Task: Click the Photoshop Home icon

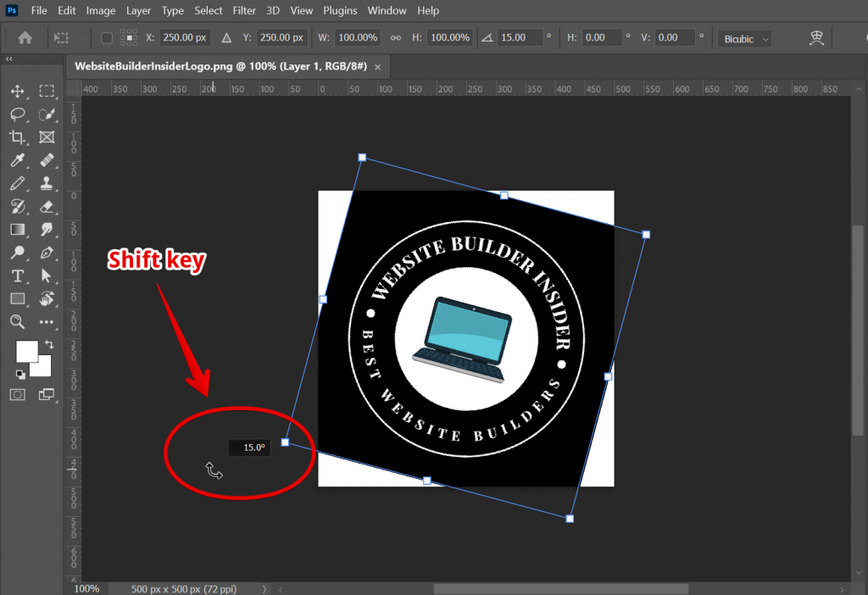Action: [25, 37]
